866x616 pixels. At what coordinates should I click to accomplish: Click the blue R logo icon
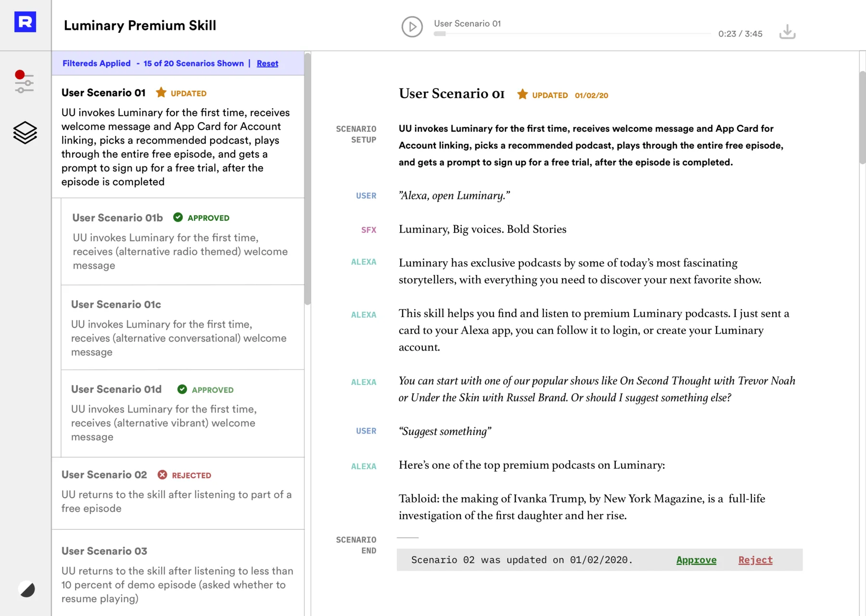(25, 22)
